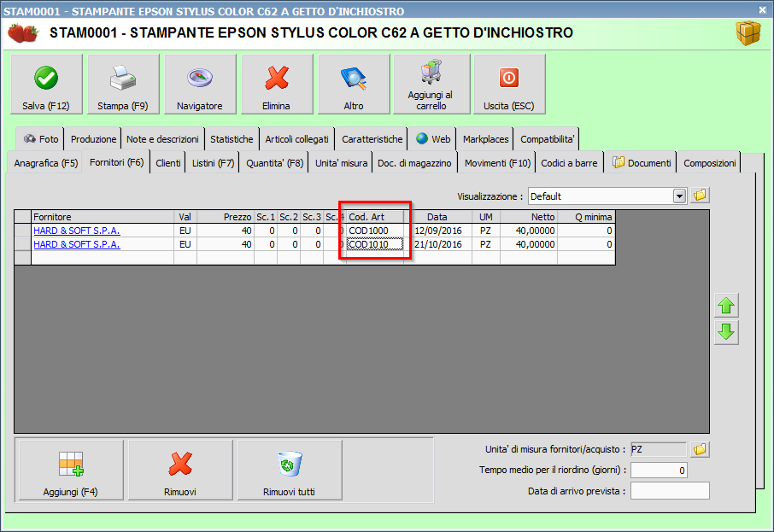Switch to the Caratteristiche tab
Image resolution: width=774 pixels, height=532 pixels.
[372, 139]
